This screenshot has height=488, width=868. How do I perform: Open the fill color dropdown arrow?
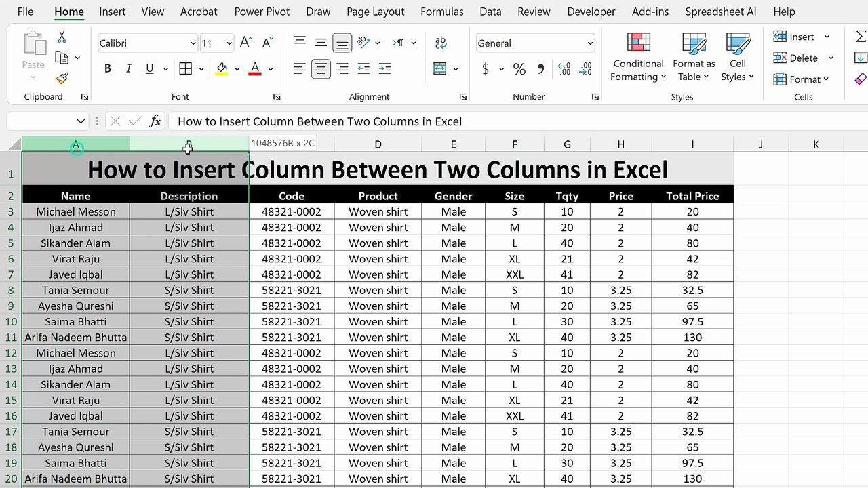[x=237, y=69]
